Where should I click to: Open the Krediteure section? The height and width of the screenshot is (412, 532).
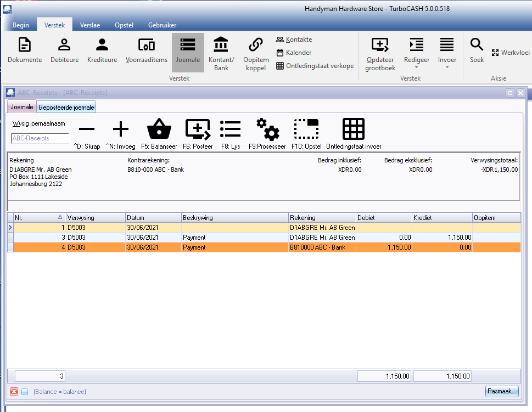[102, 50]
